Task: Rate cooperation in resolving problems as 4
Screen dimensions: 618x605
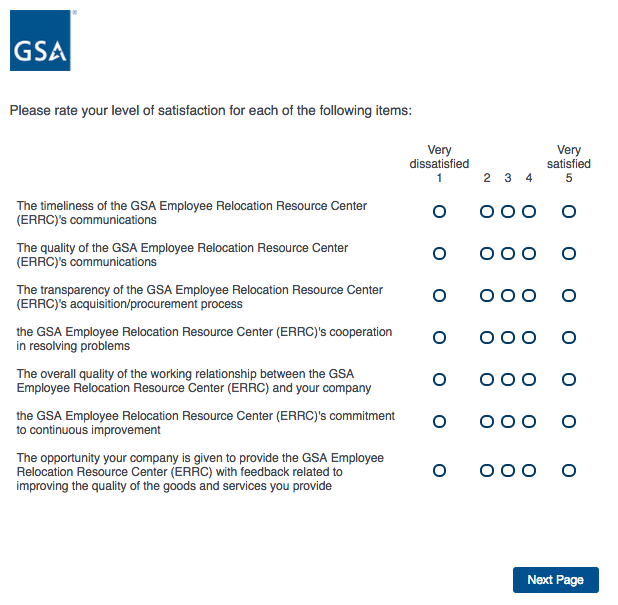Action: [x=529, y=338]
